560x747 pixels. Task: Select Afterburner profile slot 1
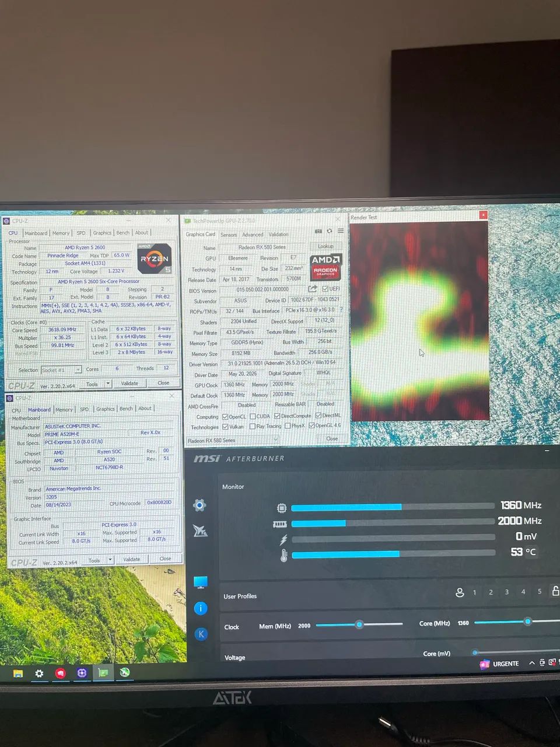pos(474,592)
